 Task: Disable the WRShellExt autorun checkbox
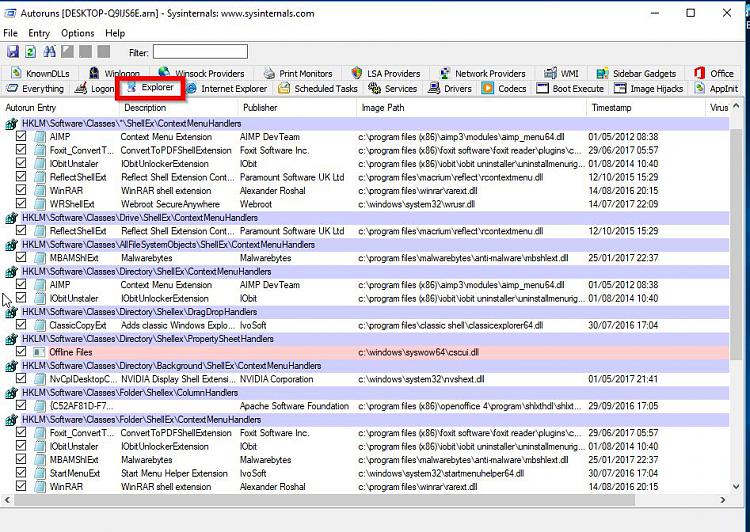21,205
